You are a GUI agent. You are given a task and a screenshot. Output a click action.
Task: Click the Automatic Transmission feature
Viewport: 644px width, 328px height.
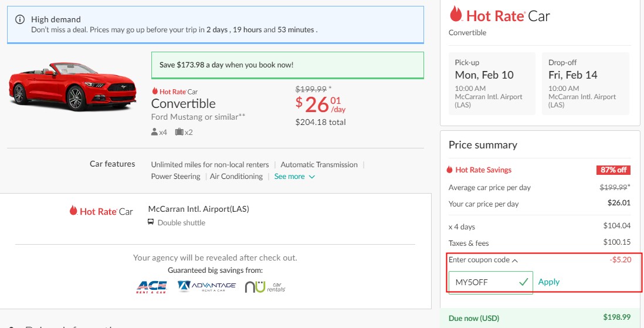319,164
